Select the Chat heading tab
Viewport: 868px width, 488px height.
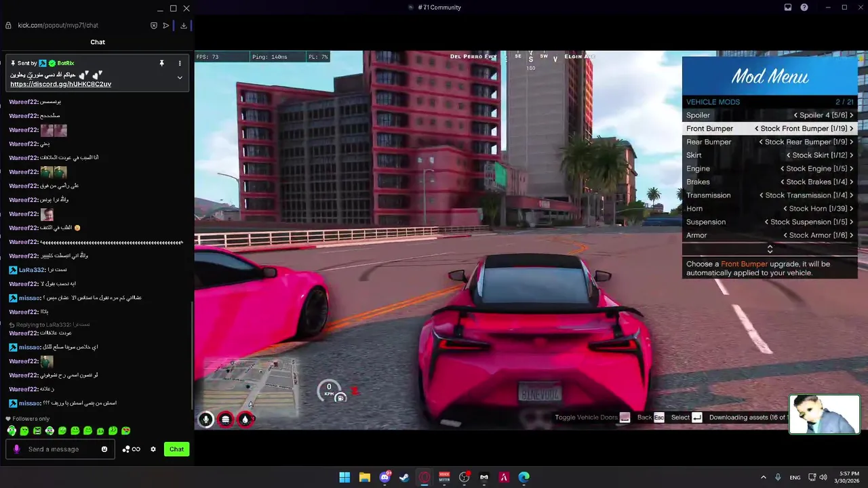click(98, 42)
